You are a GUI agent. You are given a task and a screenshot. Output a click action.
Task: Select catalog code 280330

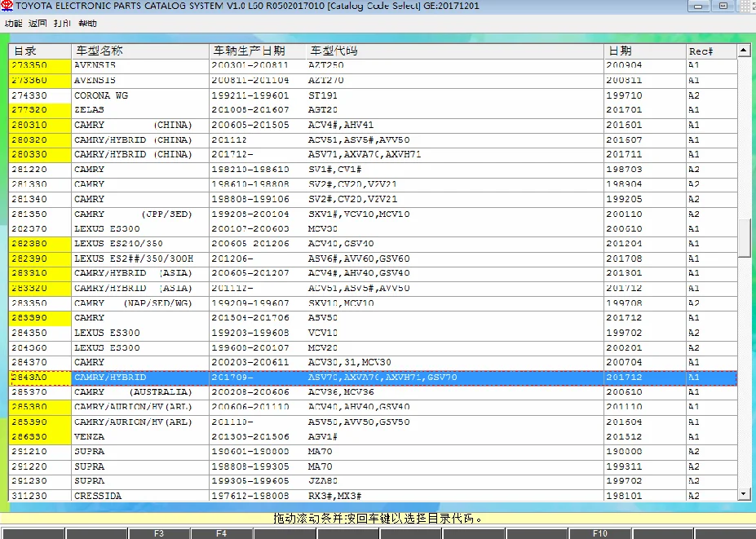pyautogui.click(x=30, y=154)
